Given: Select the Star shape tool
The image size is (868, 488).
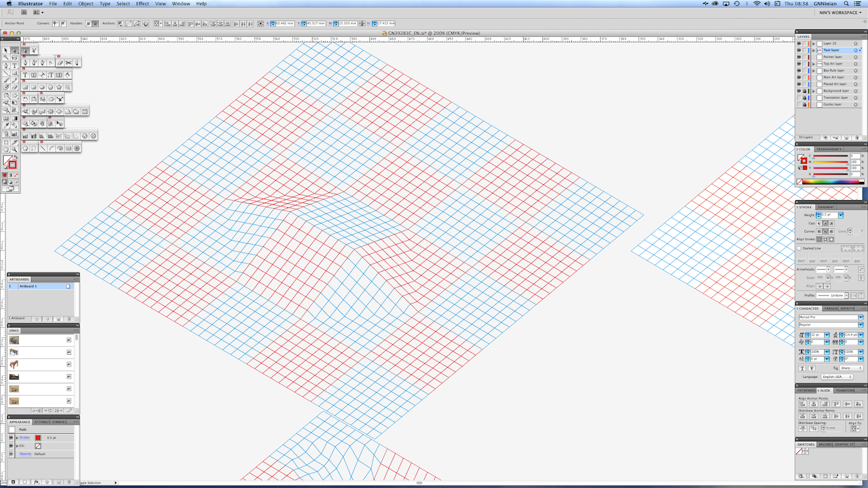Looking at the screenshot, I should tap(59, 87).
